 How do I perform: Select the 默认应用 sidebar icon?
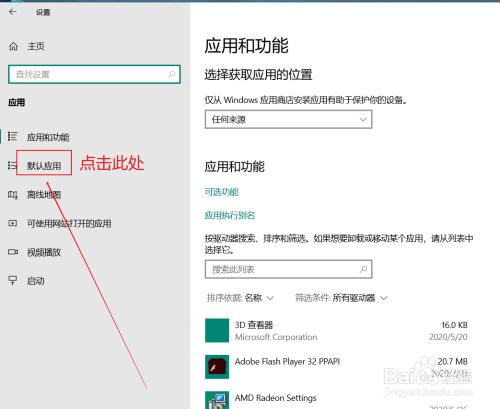(x=12, y=165)
